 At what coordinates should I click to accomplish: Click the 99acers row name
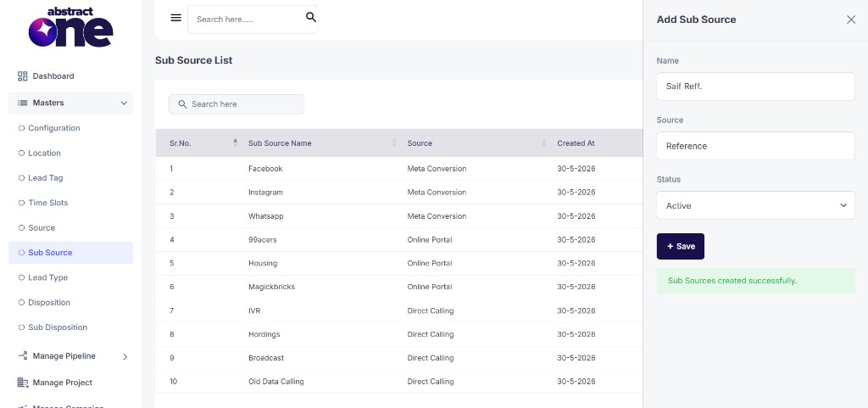click(x=263, y=240)
